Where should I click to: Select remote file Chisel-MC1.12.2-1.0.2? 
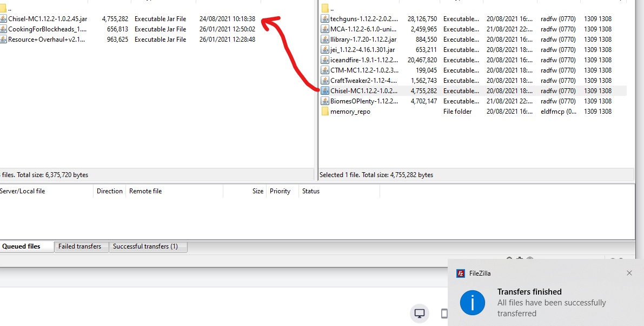click(x=363, y=91)
